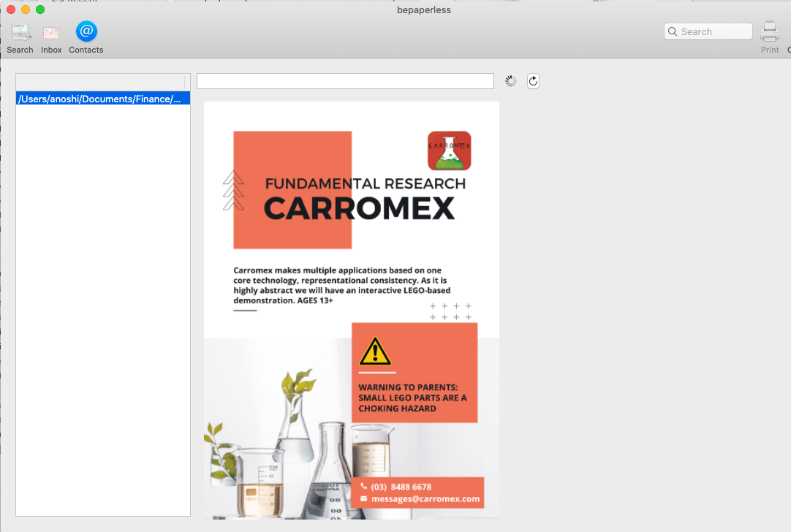
Task: Click the loading spinner indicator
Action: (511, 81)
